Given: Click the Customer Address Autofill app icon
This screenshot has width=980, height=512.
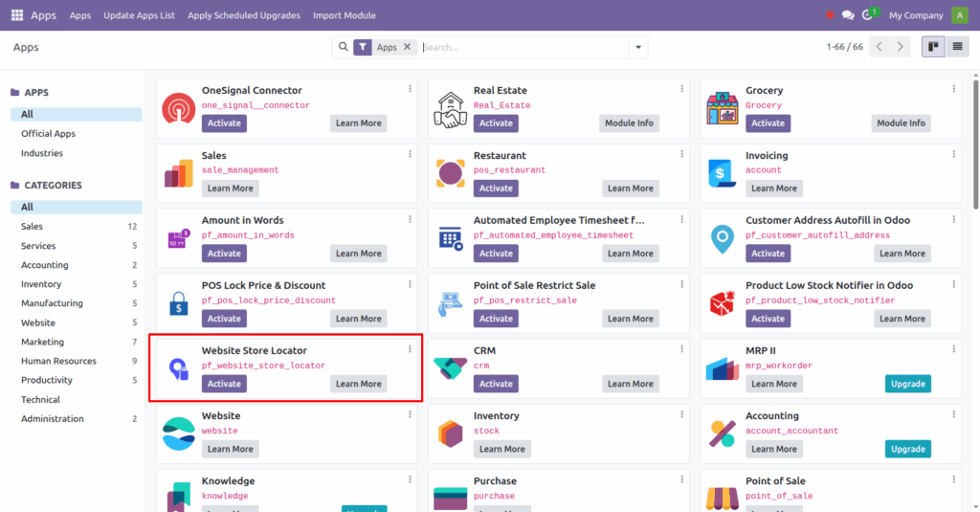Looking at the screenshot, I should tap(723, 238).
